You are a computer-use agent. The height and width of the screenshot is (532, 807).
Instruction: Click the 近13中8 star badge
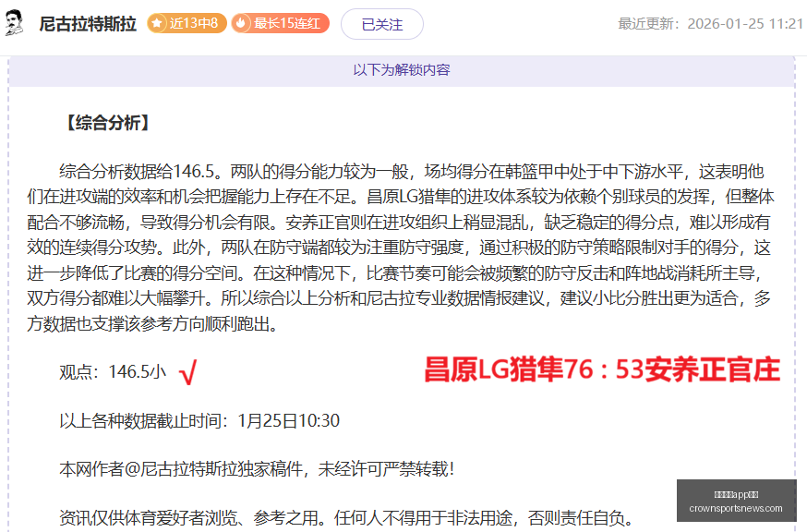187,23
